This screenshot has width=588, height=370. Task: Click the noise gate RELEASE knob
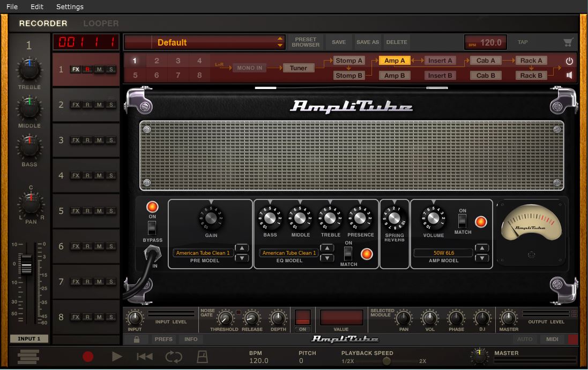click(251, 318)
